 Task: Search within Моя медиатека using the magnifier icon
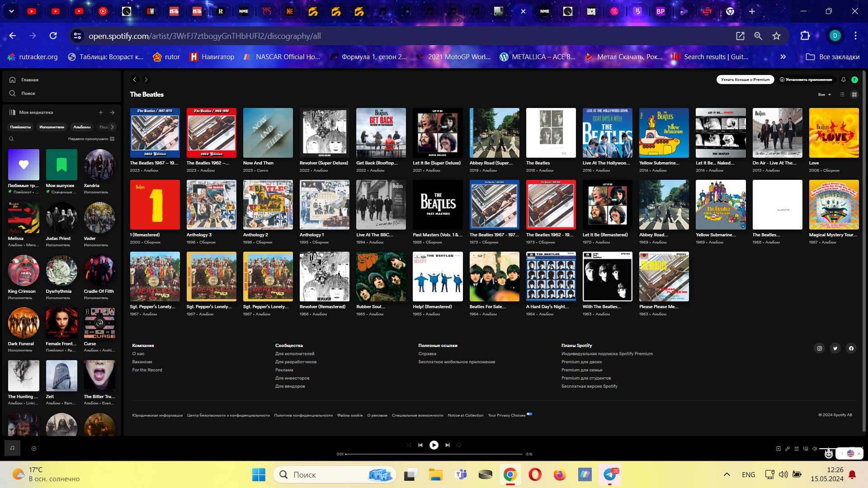[11, 139]
